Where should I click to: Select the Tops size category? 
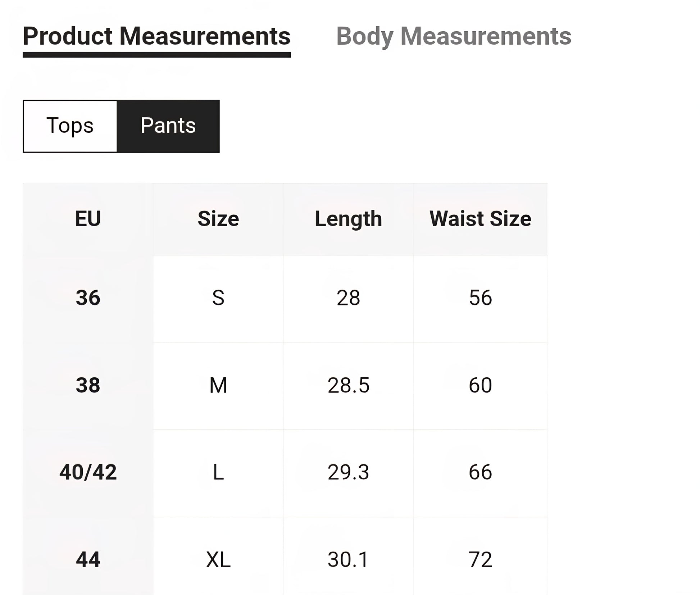coord(70,126)
